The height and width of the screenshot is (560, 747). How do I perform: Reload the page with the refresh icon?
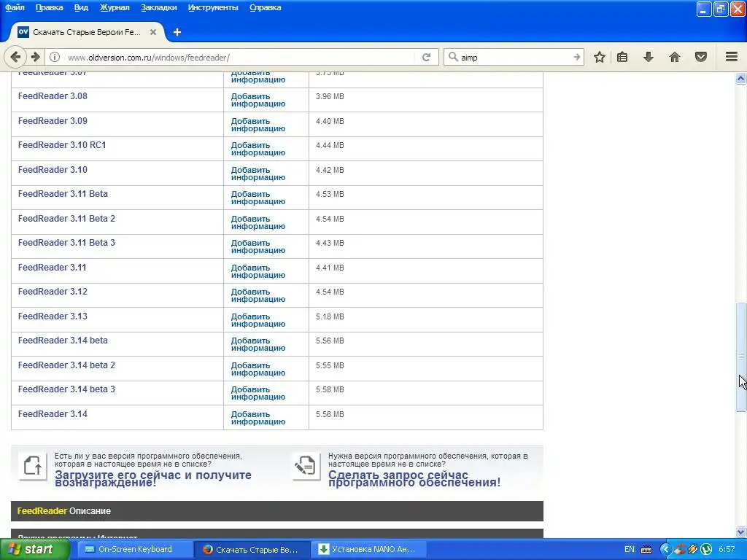[426, 57]
